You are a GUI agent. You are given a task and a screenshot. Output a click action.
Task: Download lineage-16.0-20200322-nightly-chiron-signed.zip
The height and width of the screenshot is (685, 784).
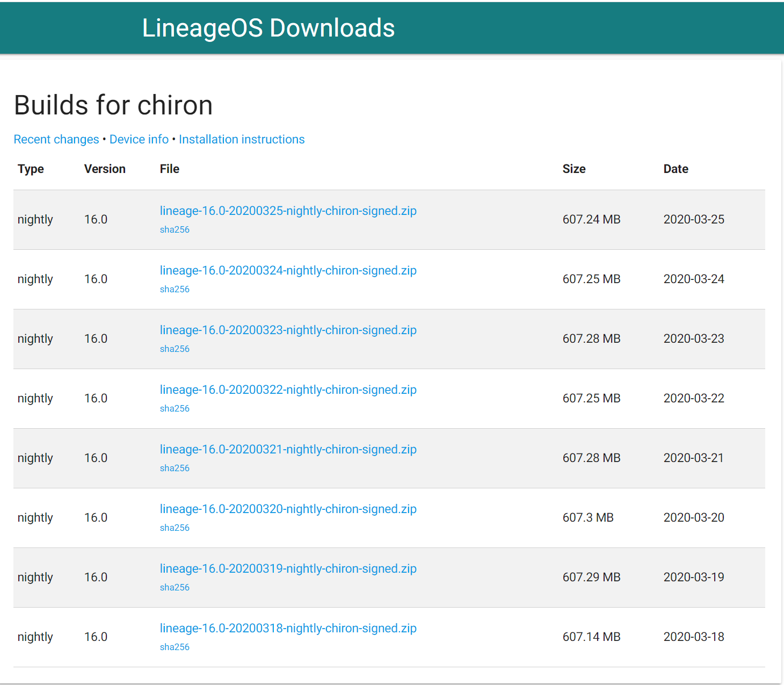[288, 390]
